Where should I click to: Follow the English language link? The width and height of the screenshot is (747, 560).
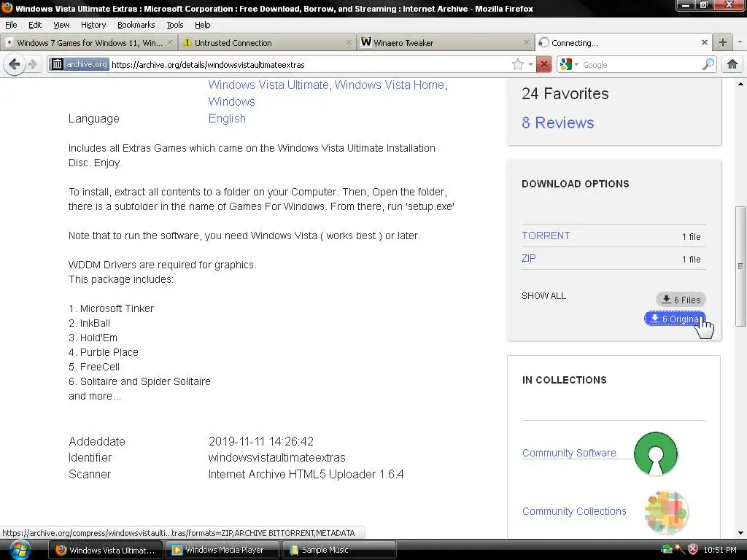[x=227, y=118]
